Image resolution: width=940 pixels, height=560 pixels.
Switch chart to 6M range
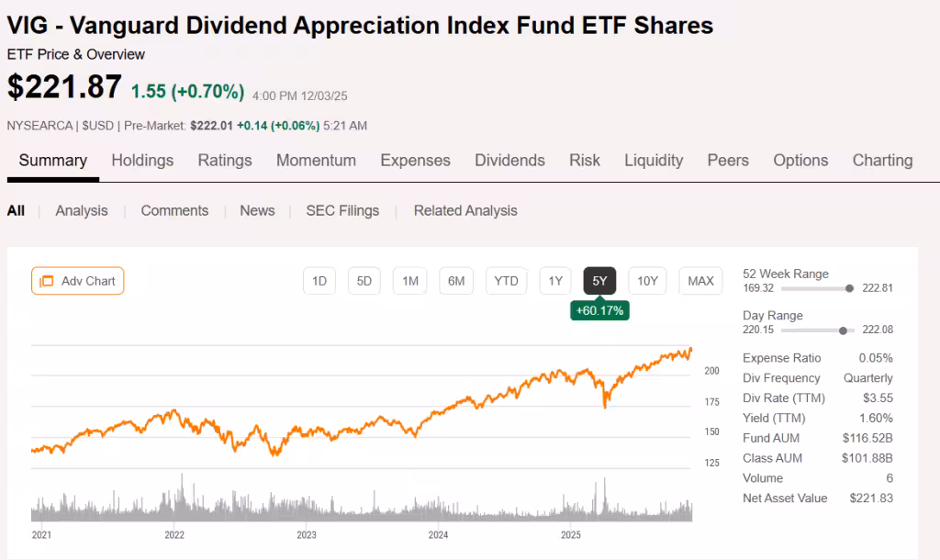[x=456, y=281]
